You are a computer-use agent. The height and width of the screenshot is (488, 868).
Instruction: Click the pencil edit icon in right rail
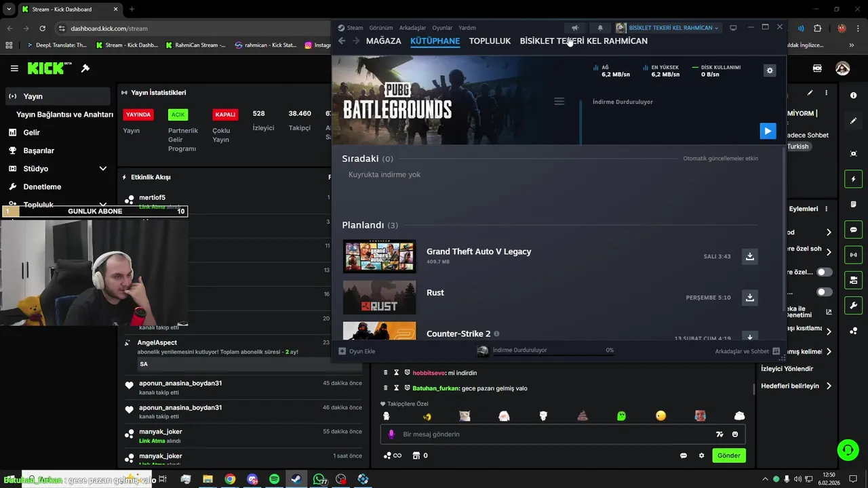click(x=853, y=121)
